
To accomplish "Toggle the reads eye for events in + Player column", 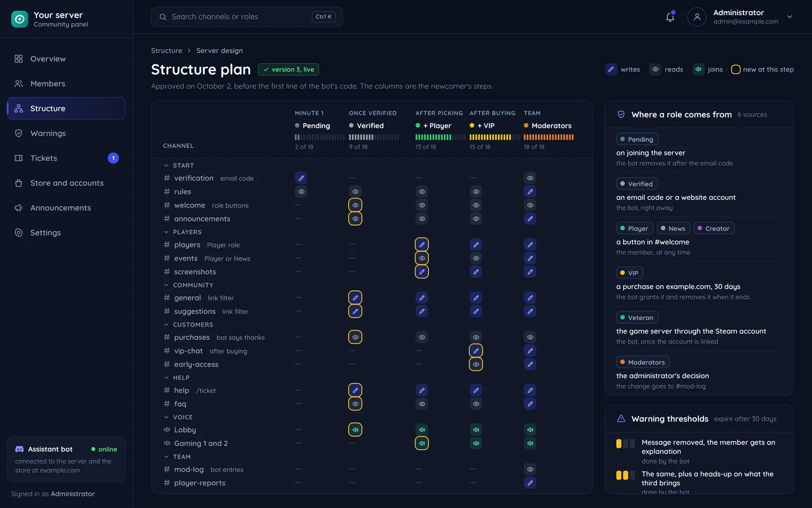I will (x=422, y=258).
